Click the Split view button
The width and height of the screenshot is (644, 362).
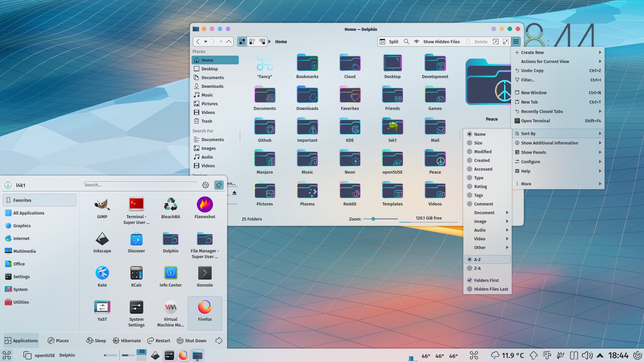pos(389,42)
